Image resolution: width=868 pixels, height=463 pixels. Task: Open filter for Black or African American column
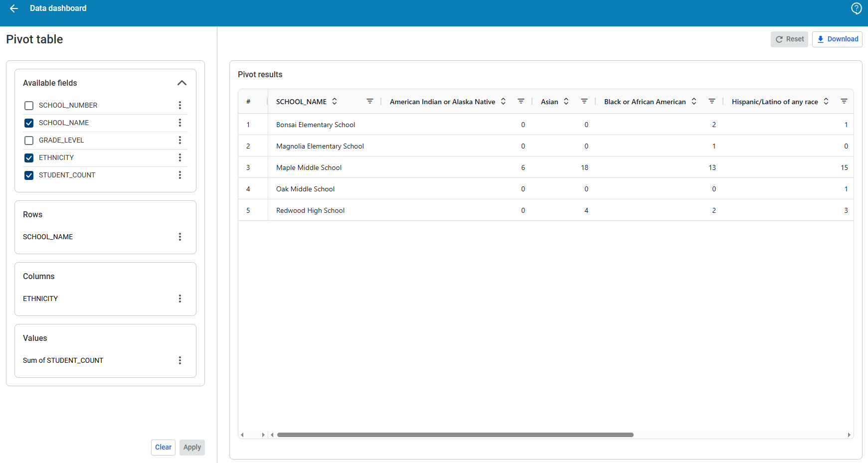[x=712, y=101]
